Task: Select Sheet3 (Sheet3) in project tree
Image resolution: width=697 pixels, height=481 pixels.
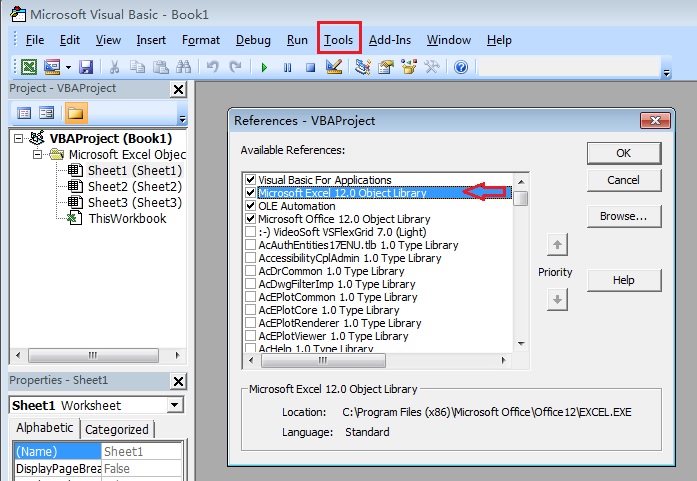Action: 135,203
